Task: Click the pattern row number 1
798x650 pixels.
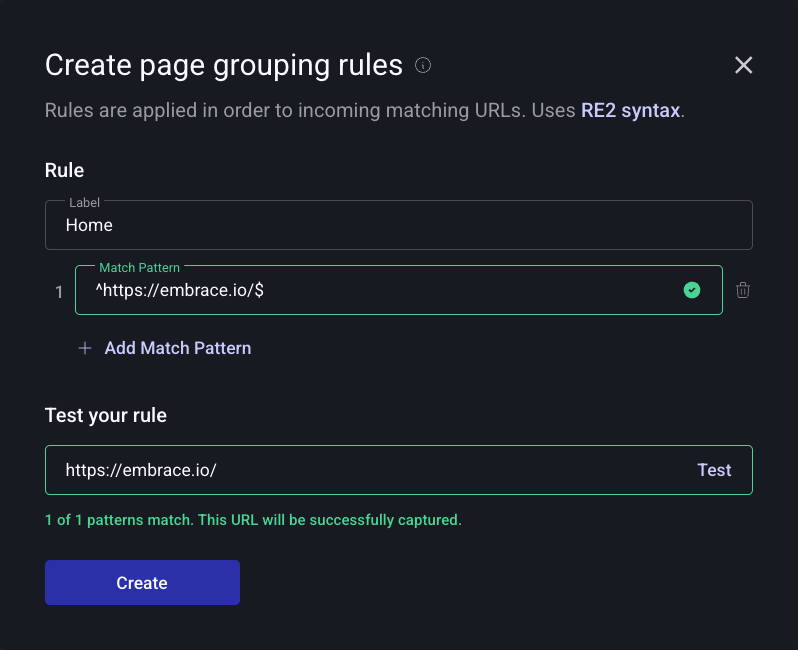Action: point(59,292)
